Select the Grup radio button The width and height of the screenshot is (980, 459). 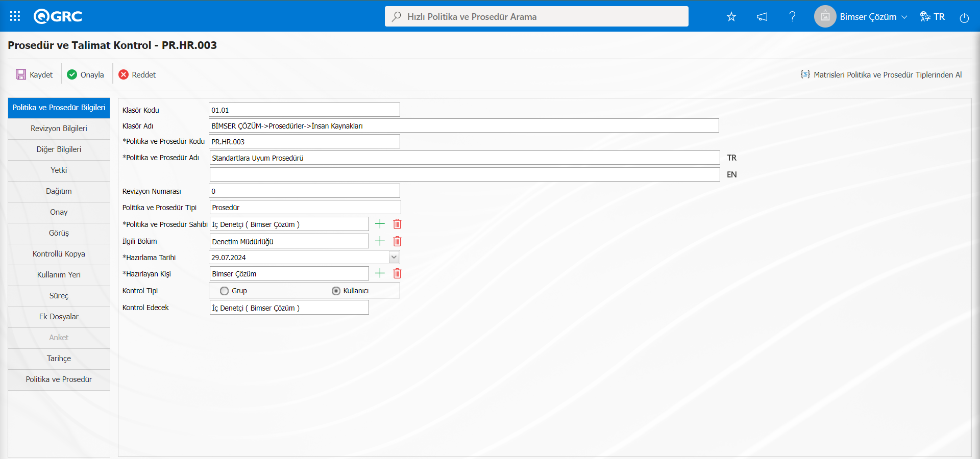(x=224, y=291)
